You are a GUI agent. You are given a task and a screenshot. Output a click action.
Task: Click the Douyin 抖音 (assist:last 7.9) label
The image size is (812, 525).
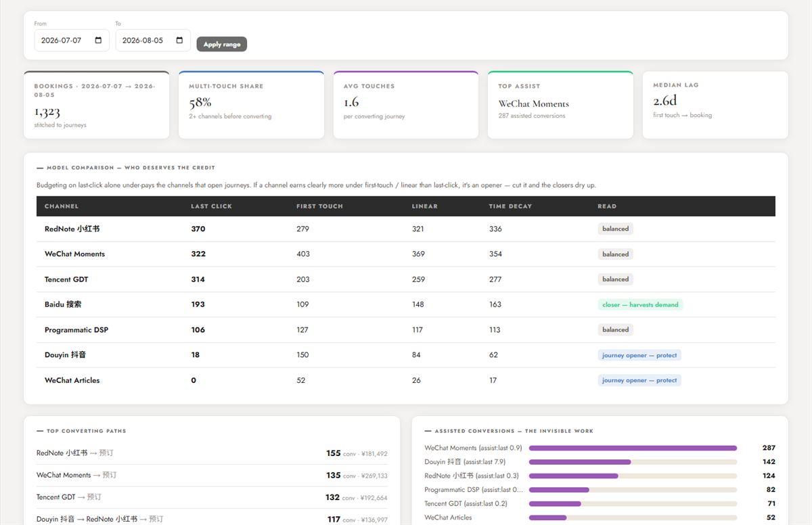(465, 462)
